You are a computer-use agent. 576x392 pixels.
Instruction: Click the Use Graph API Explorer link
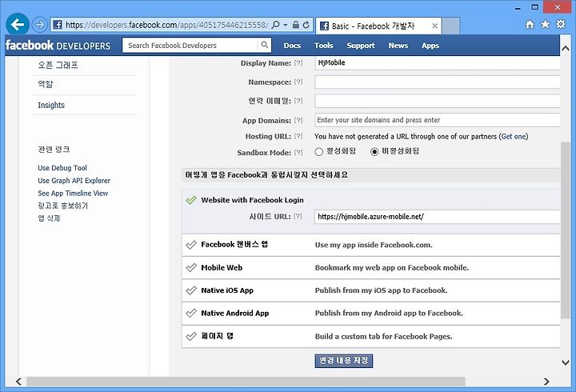[x=74, y=180]
